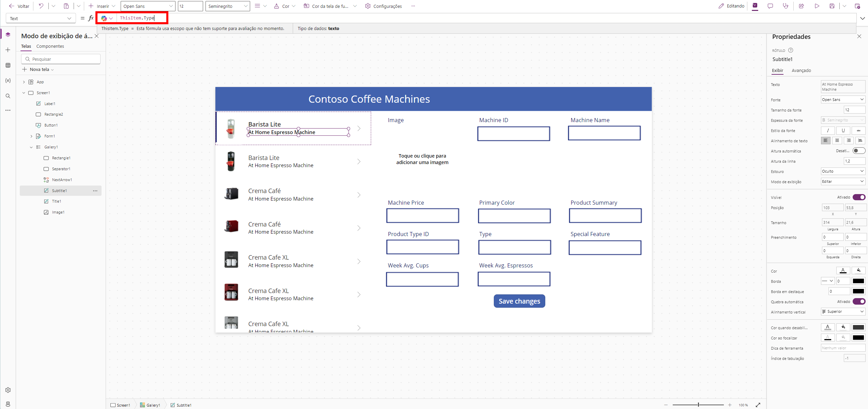Click the Voltar back button

[19, 6]
